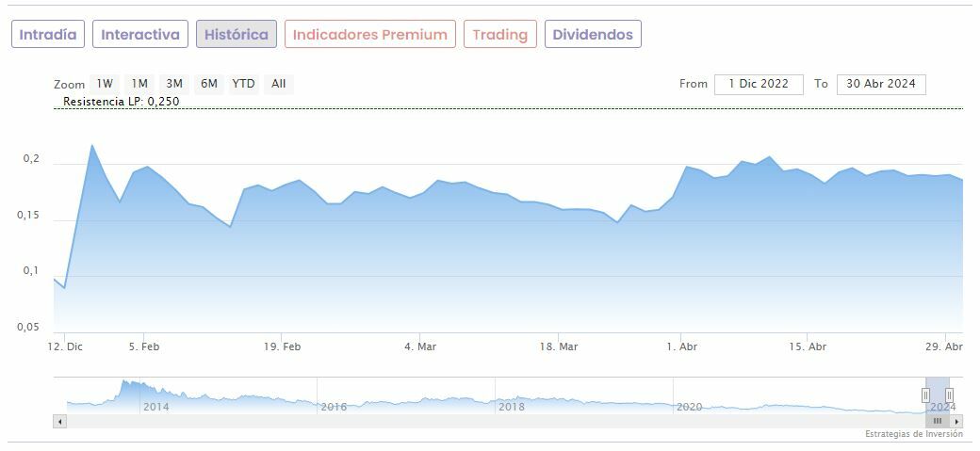Grab the right navigator range handle
This screenshot has height=451, width=980.
coord(949,395)
